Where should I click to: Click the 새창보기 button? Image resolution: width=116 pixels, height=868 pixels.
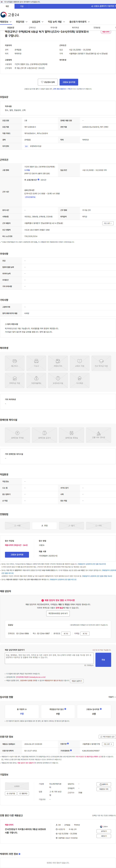click(104, 836)
